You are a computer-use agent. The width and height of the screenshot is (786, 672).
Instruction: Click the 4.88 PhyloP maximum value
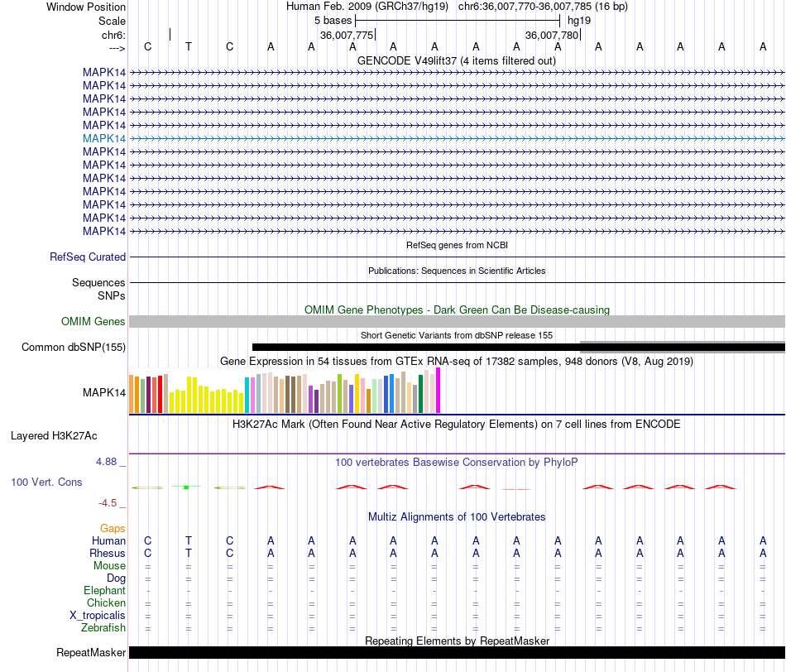pos(106,461)
